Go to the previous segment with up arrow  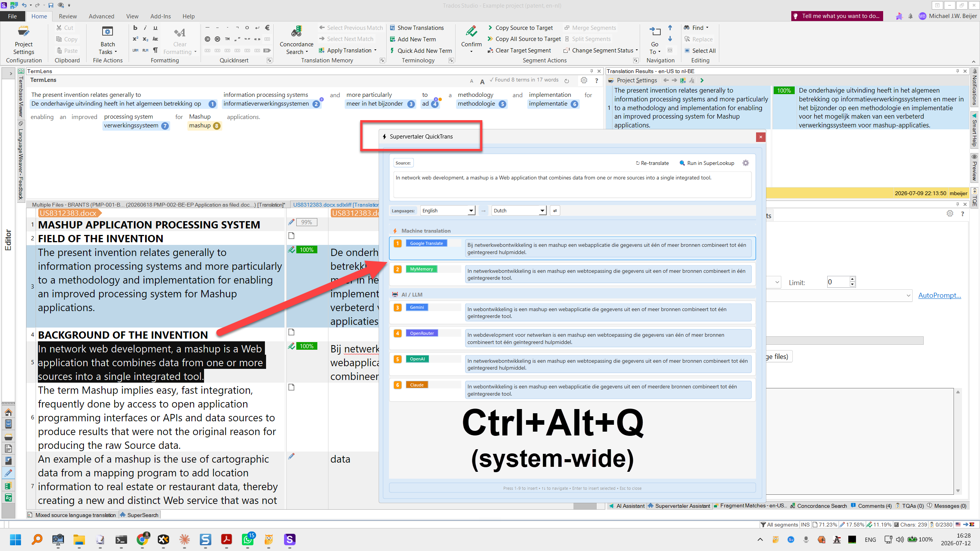coord(670,28)
